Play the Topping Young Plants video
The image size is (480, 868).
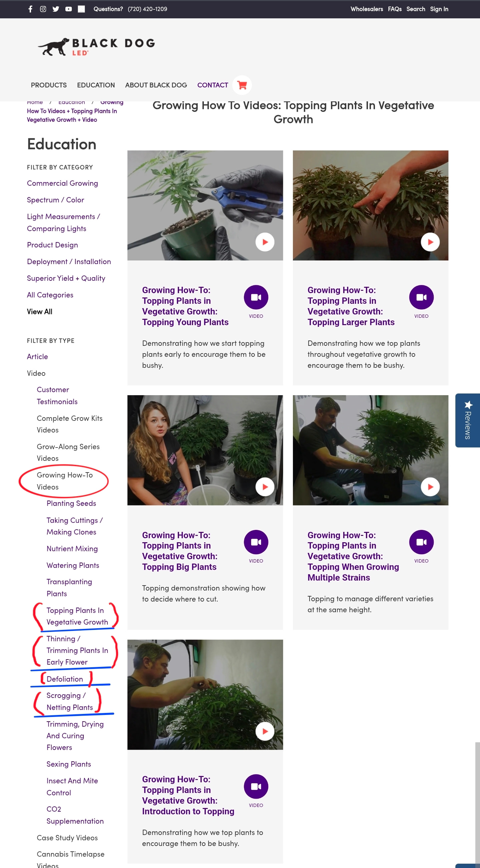click(265, 242)
